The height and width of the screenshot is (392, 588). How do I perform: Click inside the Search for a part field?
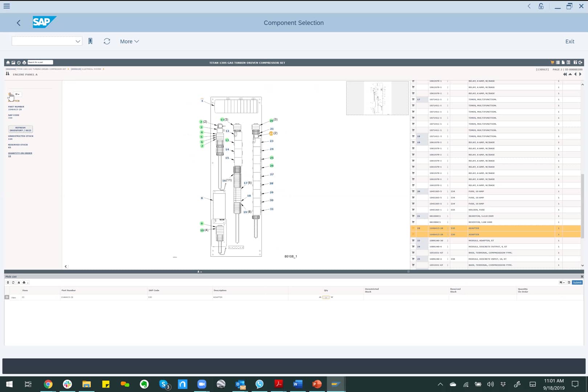(x=40, y=62)
